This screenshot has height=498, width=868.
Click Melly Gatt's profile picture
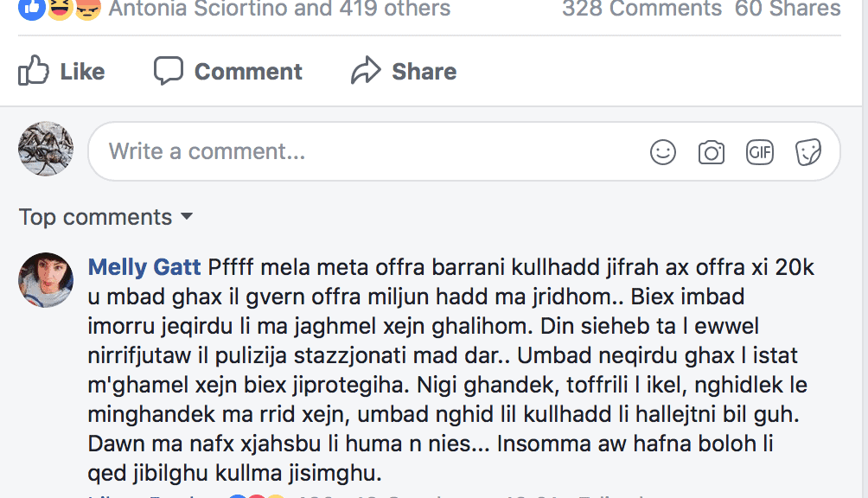(46, 280)
